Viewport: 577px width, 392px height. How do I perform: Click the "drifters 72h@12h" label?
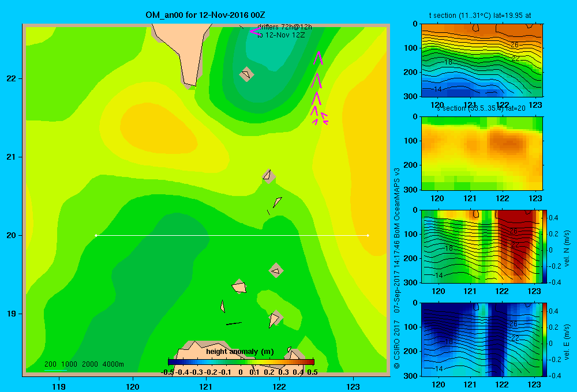pyautogui.click(x=284, y=27)
